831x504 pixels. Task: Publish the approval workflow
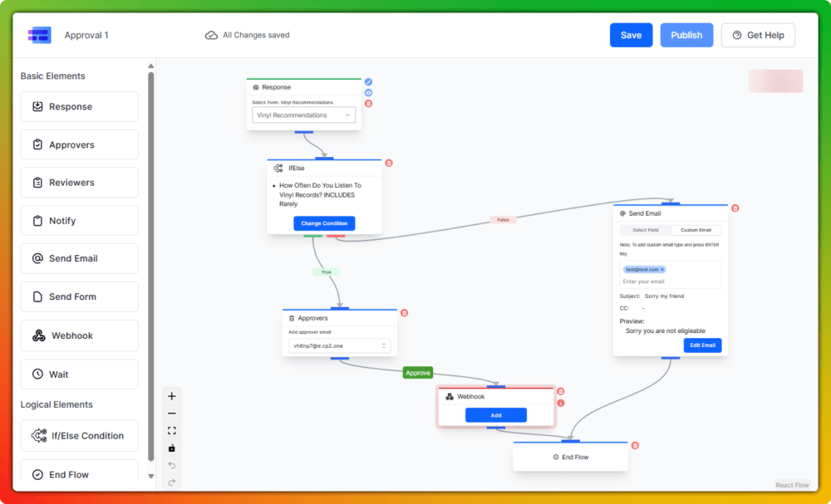[x=686, y=35]
